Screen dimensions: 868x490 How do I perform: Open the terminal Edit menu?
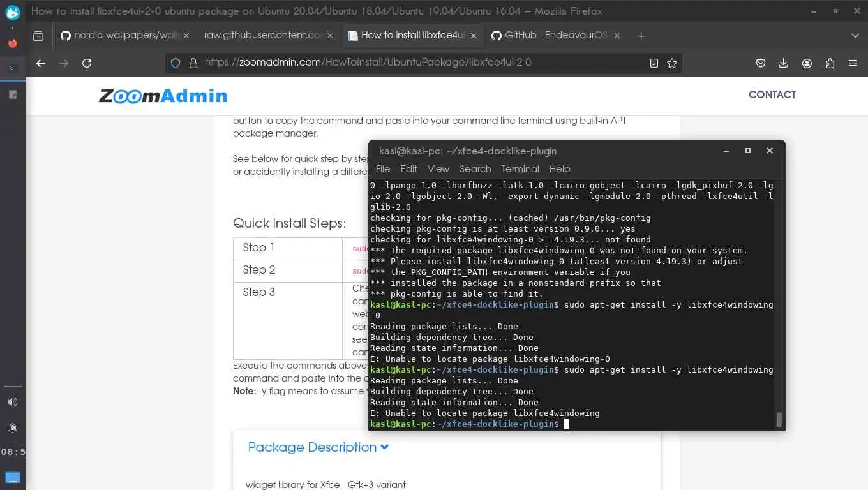409,169
